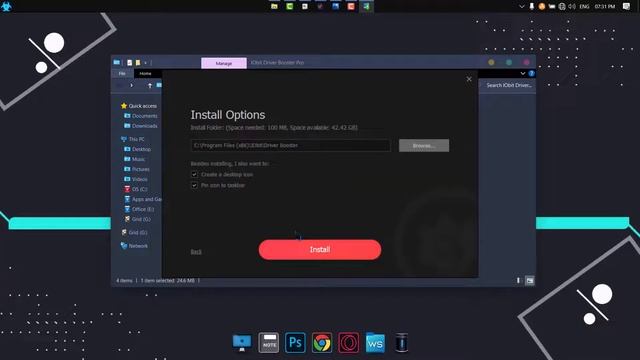Open the File menu in File Explorer
The image size is (640, 360).
[122, 73]
